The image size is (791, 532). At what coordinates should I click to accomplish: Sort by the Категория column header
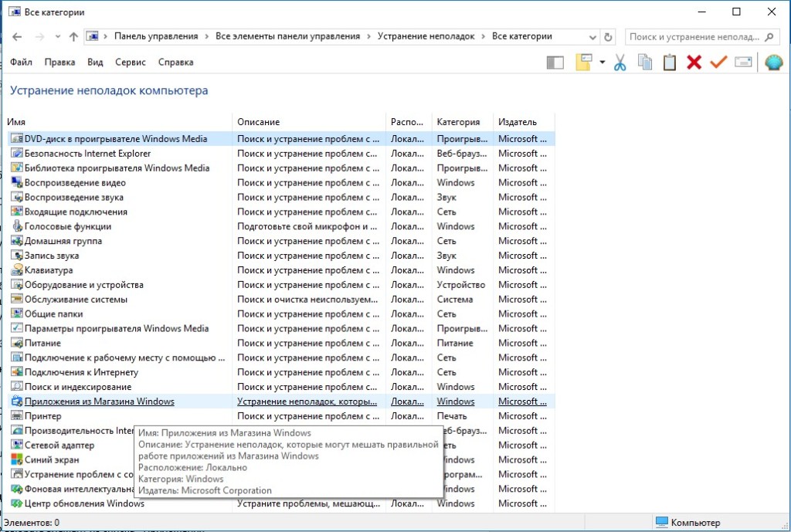tap(458, 122)
